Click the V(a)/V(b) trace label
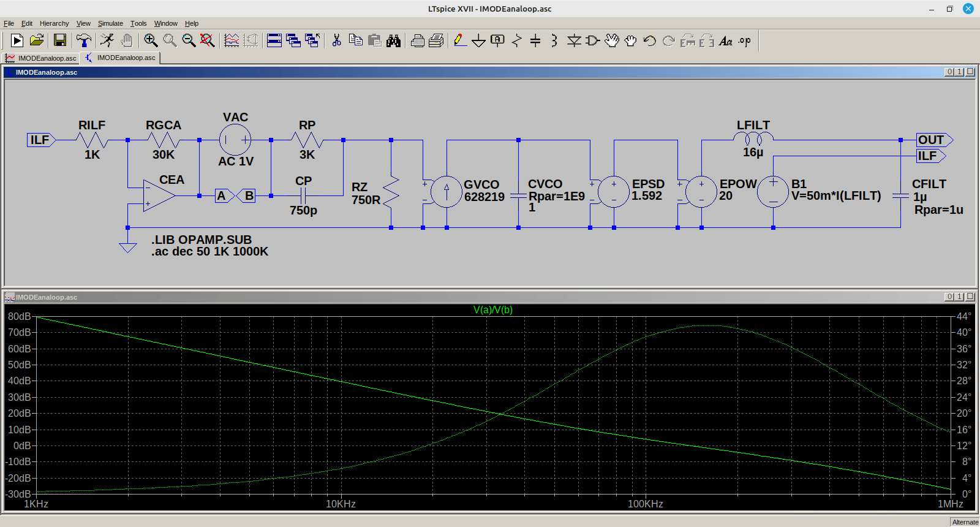Viewport: 980px width, 527px height. pyautogui.click(x=493, y=309)
